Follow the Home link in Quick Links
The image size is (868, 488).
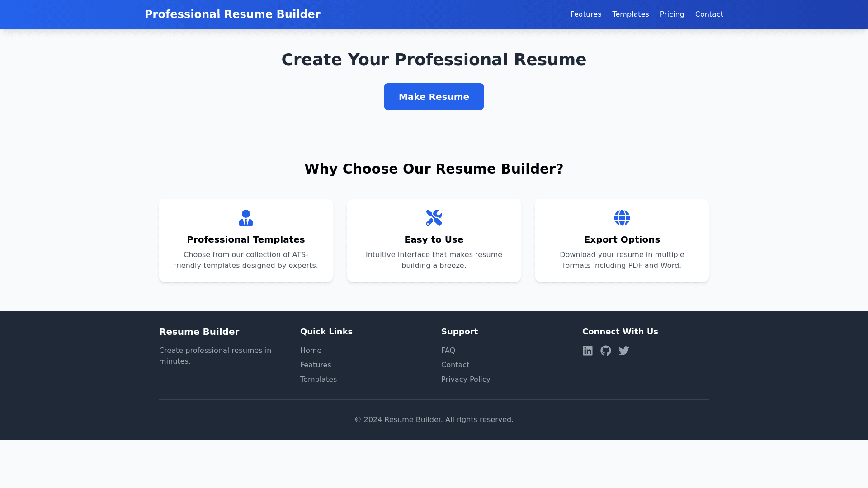click(x=311, y=351)
